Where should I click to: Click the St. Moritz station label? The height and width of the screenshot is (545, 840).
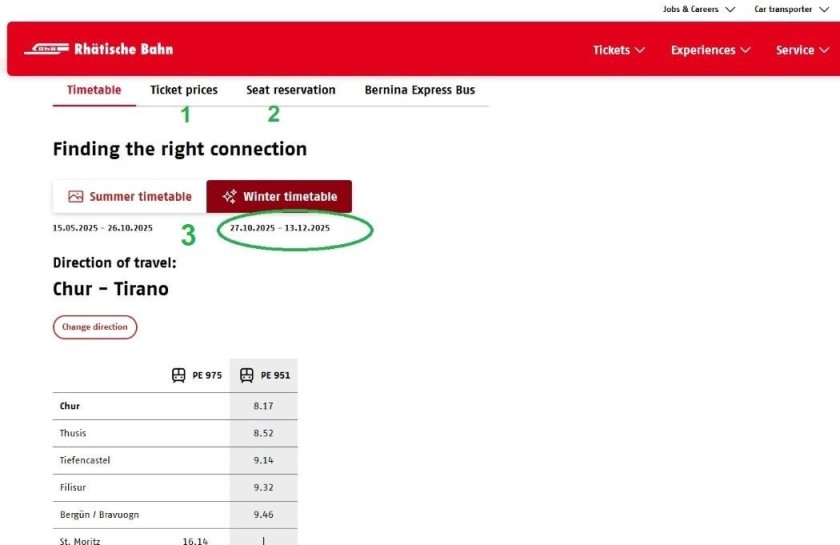point(80,541)
